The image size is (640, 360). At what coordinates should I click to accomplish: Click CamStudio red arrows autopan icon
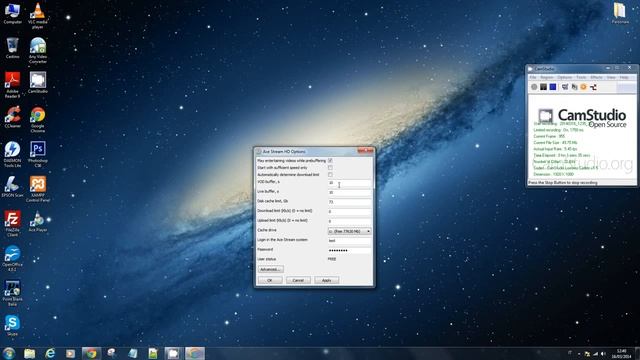tap(593, 87)
